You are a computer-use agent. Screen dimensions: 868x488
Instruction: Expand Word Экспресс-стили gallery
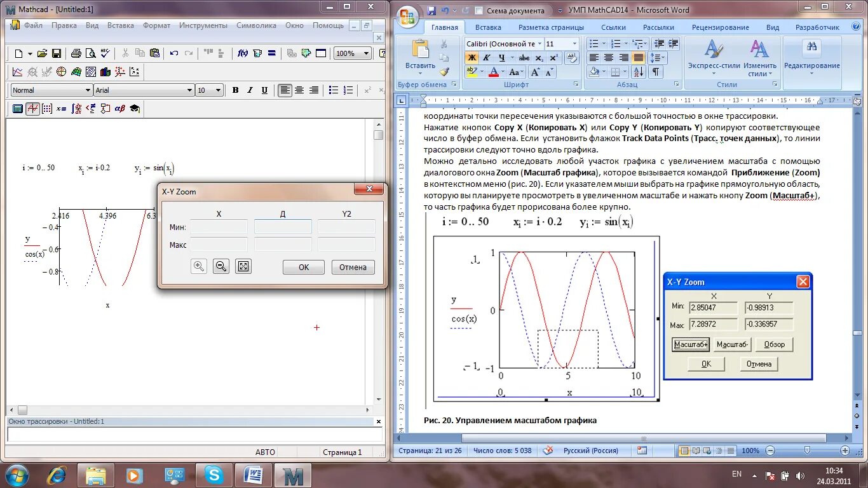coord(714,57)
